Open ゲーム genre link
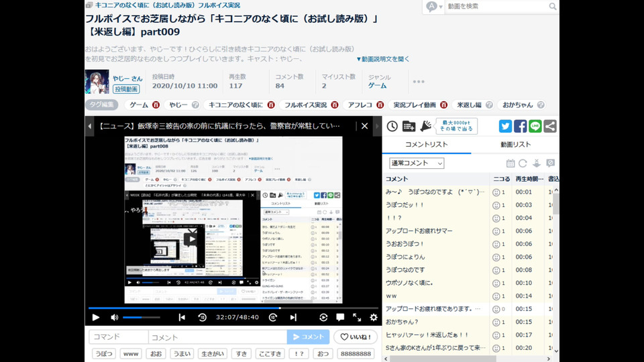Screen dimensions: 644x362 tap(377, 86)
